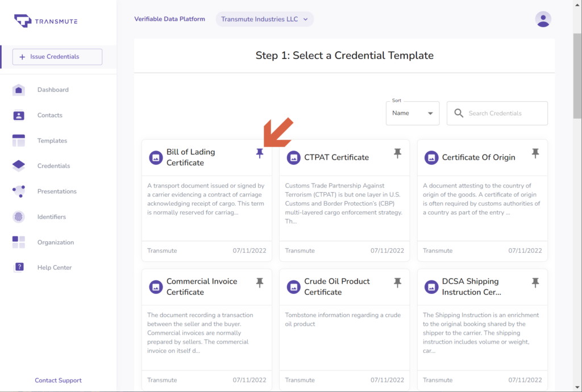Open Contacts in sidebar
This screenshot has width=582, height=392.
coord(50,115)
